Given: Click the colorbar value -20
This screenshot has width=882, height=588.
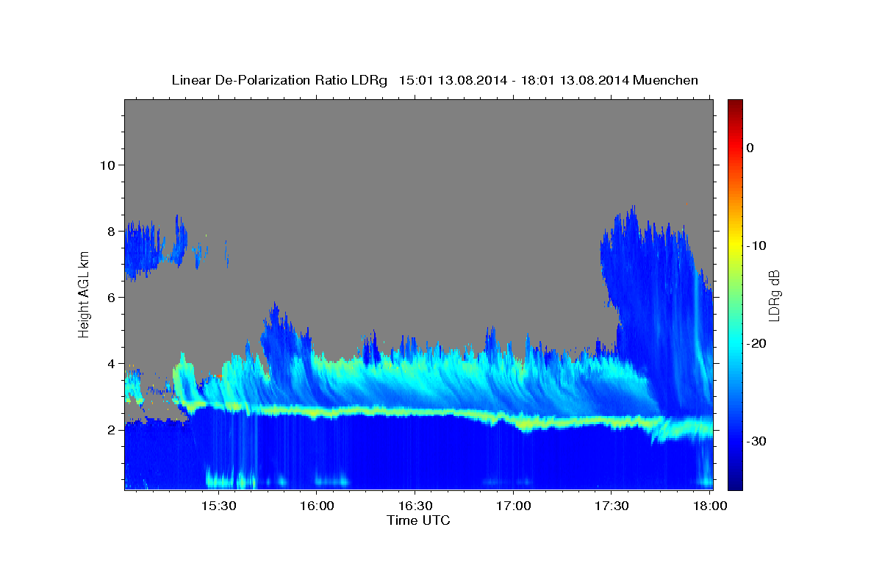Looking at the screenshot, I should click(756, 343).
